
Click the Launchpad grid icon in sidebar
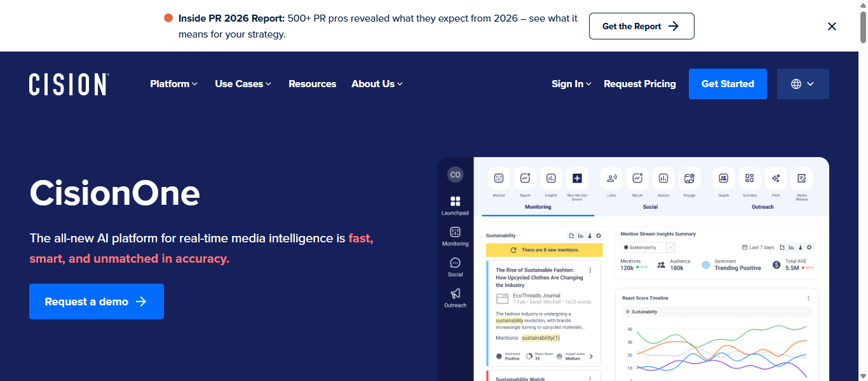click(x=455, y=202)
